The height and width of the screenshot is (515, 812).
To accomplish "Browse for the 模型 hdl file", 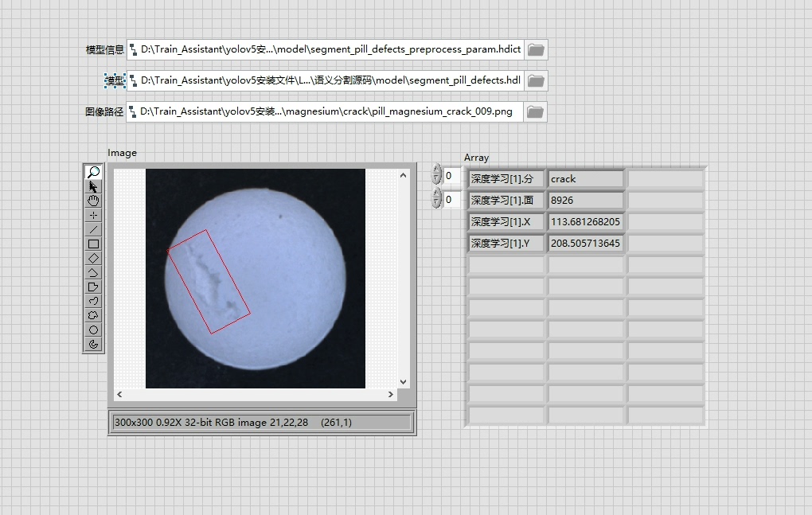I will [x=536, y=80].
